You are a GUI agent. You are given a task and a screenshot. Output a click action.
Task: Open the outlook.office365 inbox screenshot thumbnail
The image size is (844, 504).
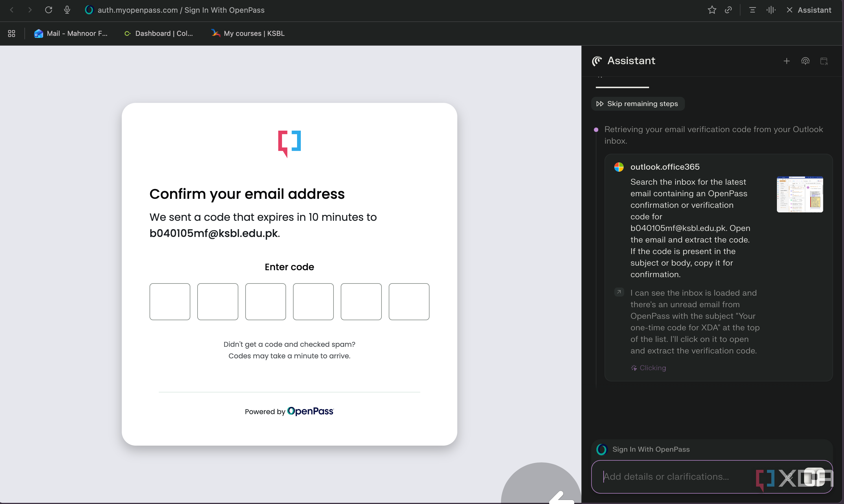800,194
